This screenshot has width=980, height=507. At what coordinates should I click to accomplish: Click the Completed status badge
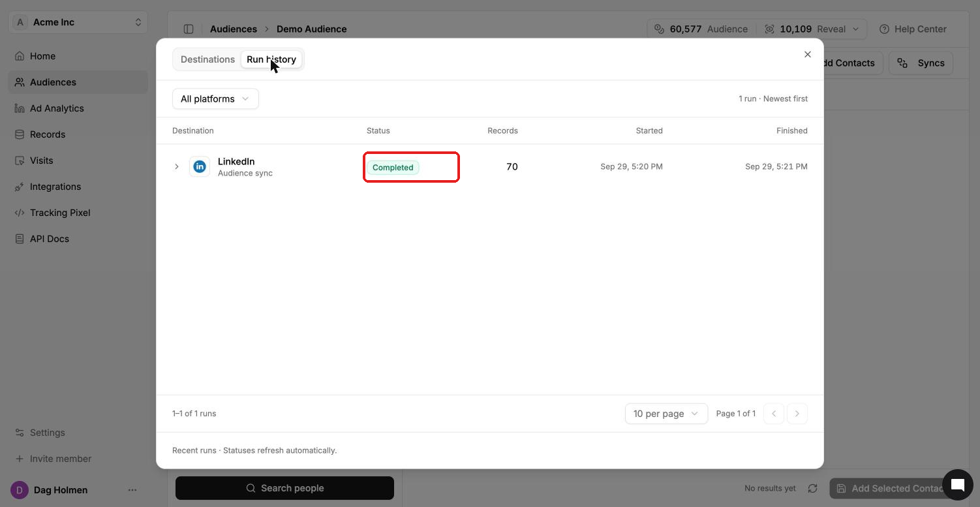tap(393, 167)
